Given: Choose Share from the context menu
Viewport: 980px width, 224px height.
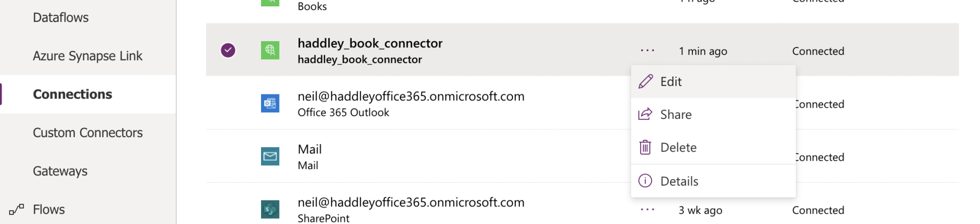Looking at the screenshot, I should (x=676, y=115).
